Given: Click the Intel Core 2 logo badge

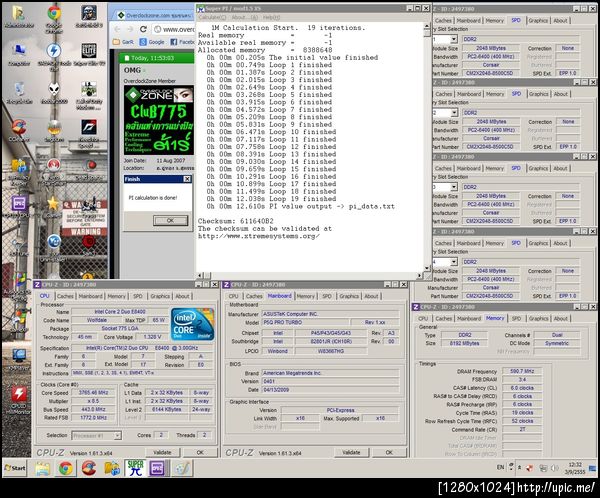Looking at the screenshot, I should pyautogui.click(x=192, y=324).
